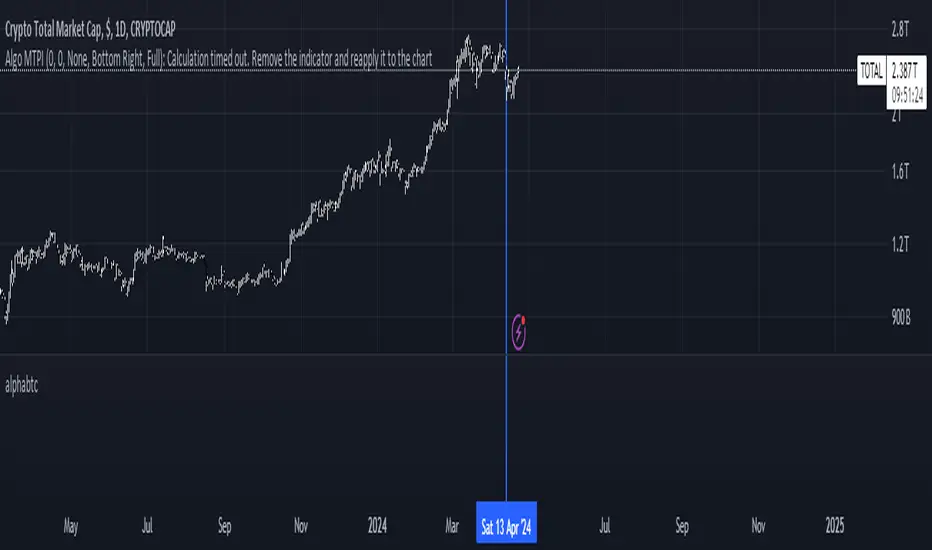Click the 900B price axis level
Image resolution: width=932 pixels, height=550 pixels.
pos(901,318)
